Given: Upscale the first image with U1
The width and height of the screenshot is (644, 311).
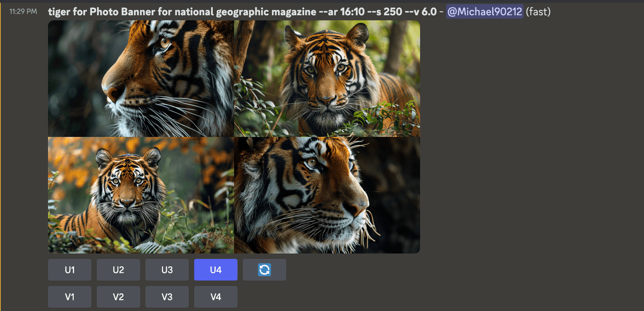Looking at the screenshot, I should [70, 270].
